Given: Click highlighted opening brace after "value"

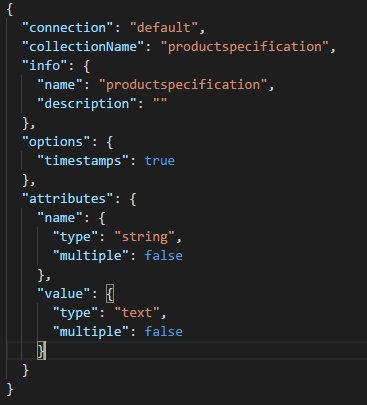Looking at the screenshot, I should coord(110,294).
